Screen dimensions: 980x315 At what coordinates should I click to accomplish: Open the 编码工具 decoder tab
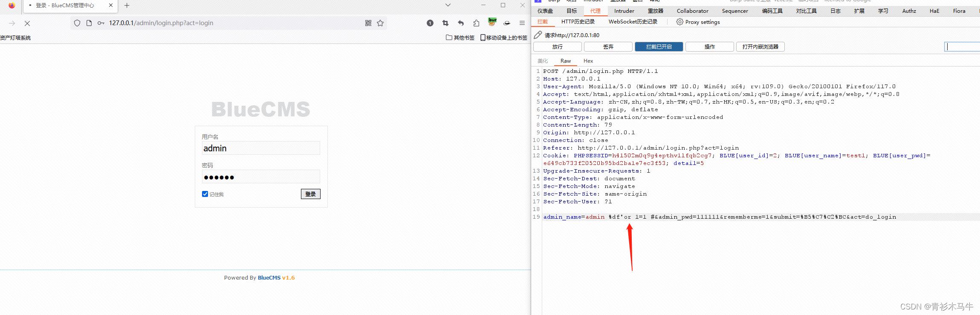point(772,11)
